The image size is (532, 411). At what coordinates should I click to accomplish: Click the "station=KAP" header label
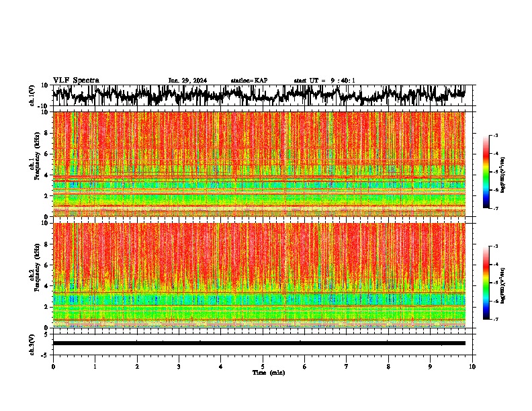pyautogui.click(x=249, y=81)
